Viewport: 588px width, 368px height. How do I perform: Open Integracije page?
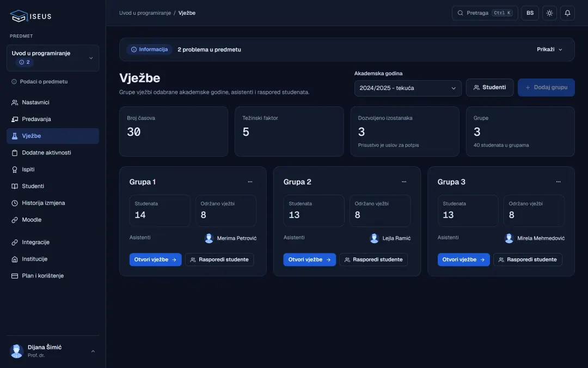point(53,242)
